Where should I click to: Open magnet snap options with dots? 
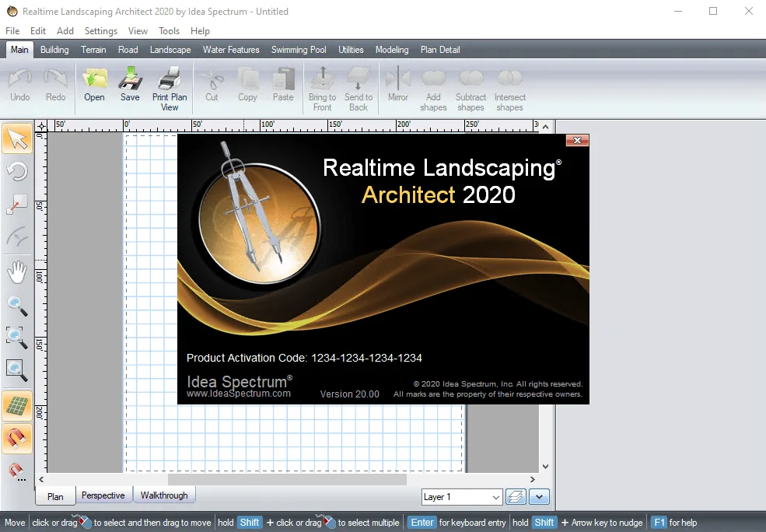click(x=18, y=471)
